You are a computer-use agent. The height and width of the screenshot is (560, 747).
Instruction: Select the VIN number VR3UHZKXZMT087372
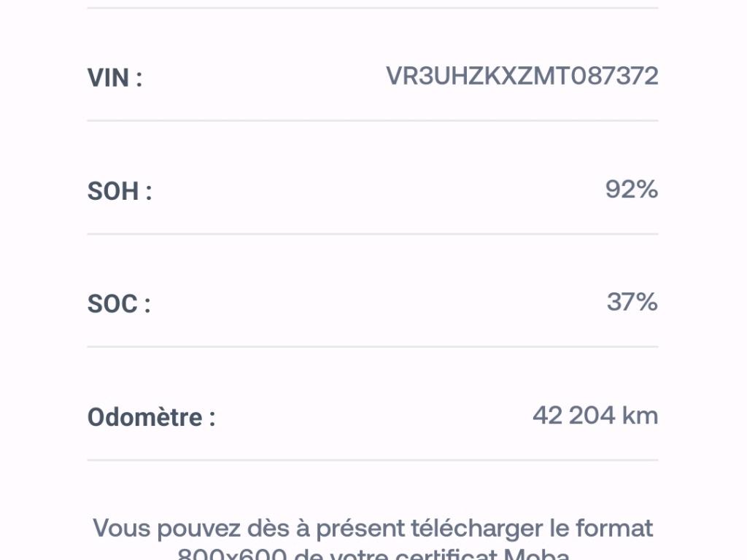point(522,76)
